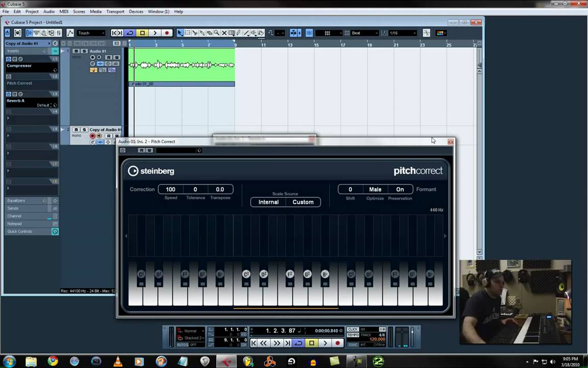
Task: Open the Touch automation mode dropdown
Action: coord(91,33)
